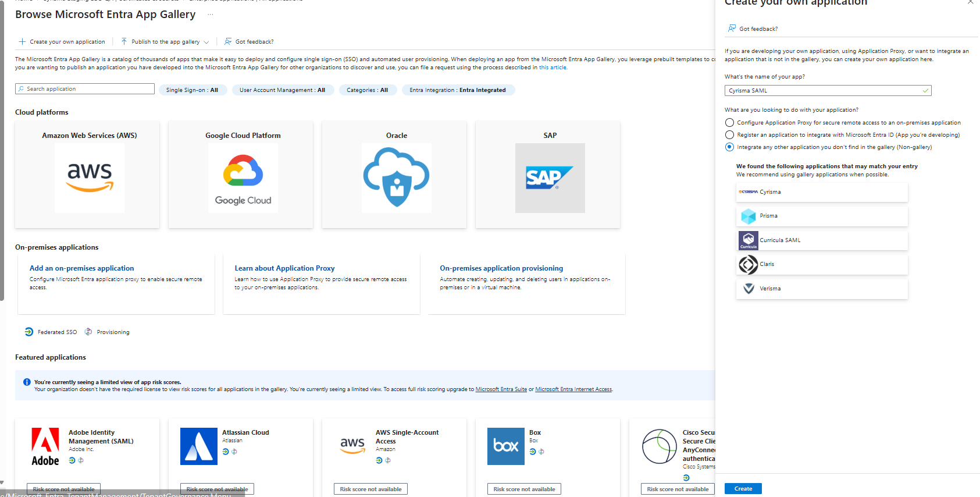Screen dimensions: 980x497
Task: Click the ellipsis next to Browse Microsoft Entra App Gallery
Action: (x=210, y=15)
